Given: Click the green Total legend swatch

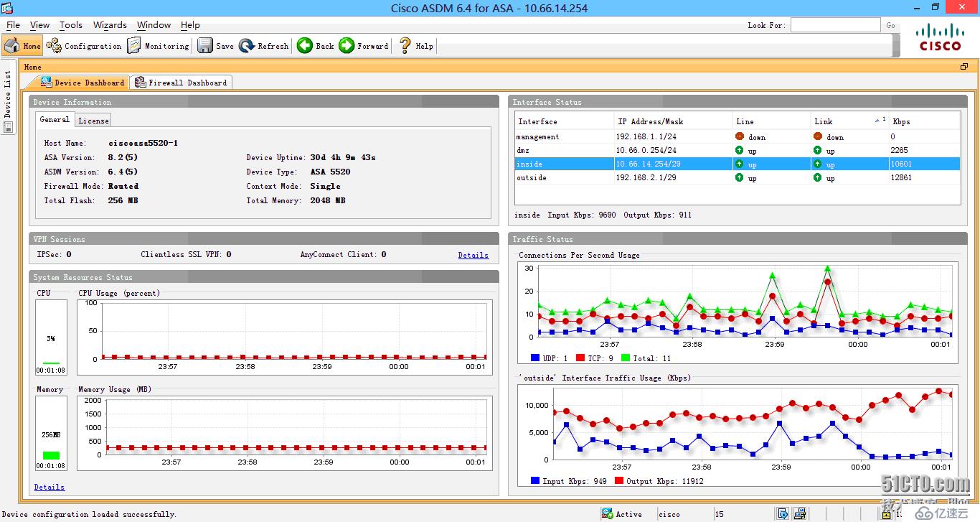Looking at the screenshot, I should (625, 358).
